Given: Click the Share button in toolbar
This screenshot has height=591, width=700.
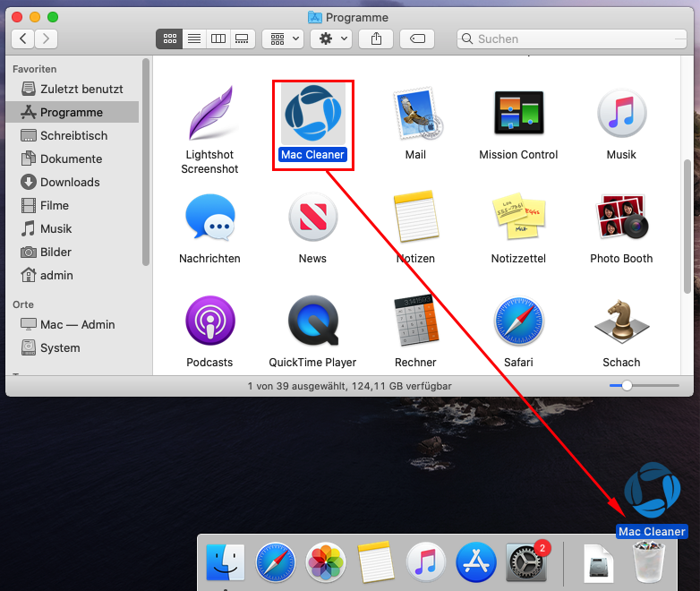Looking at the screenshot, I should (376, 39).
